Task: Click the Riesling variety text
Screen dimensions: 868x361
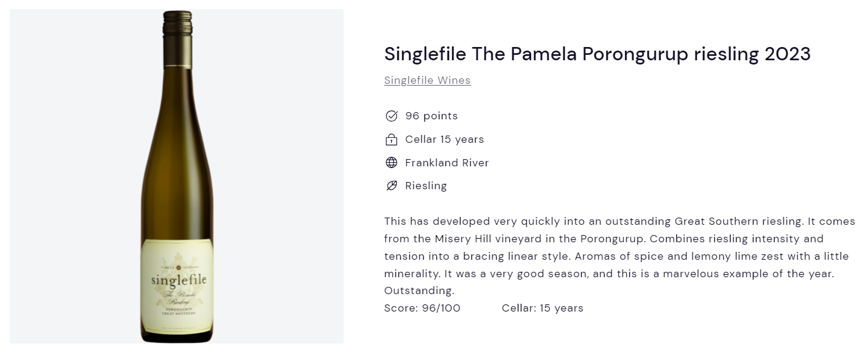Action: [x=426, y=186]
